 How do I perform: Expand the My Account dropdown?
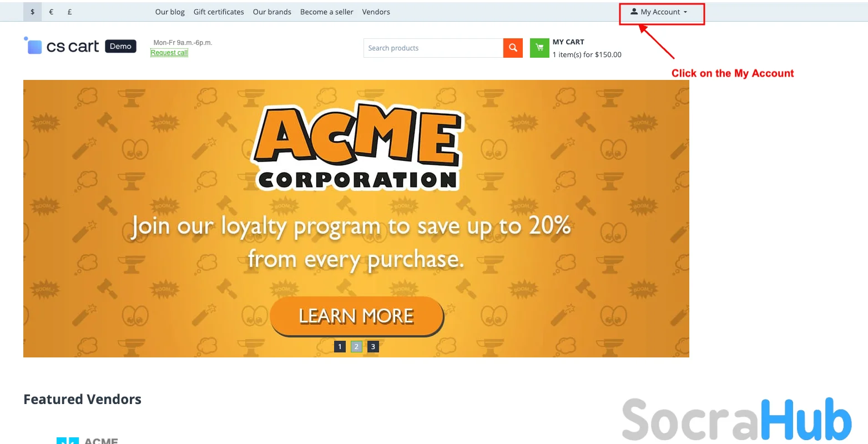pyautogui.click(x=659, y=12)
